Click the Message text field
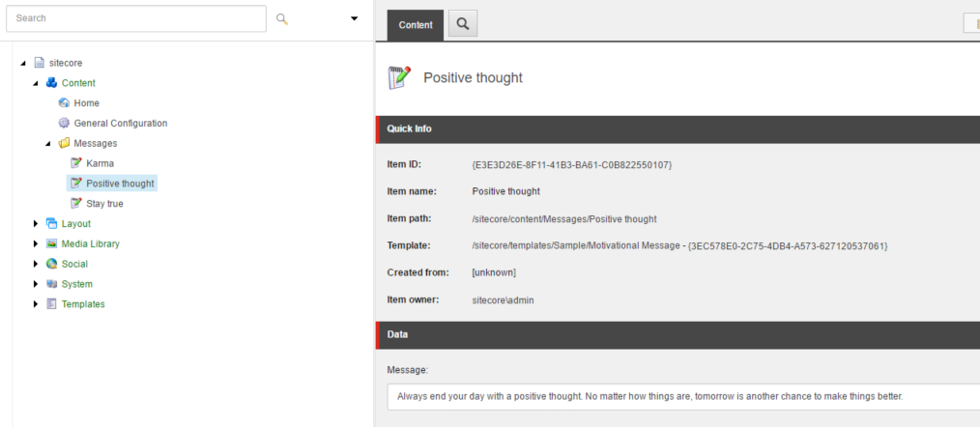 (683, 396)
